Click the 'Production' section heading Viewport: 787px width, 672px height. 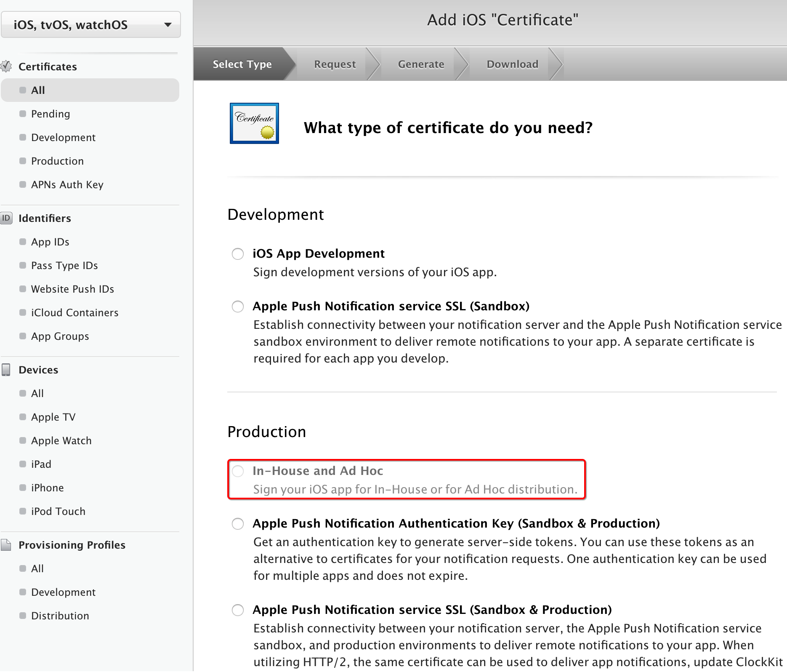pyautogui.click(x=267, y=432)
